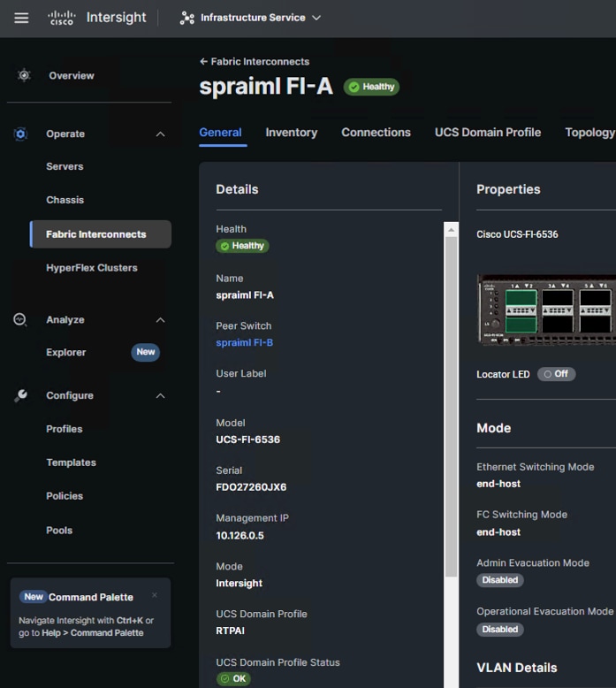Click green port 1 on the FI image
The height and width of the screenshot is (688, 616).
(521, 298)
